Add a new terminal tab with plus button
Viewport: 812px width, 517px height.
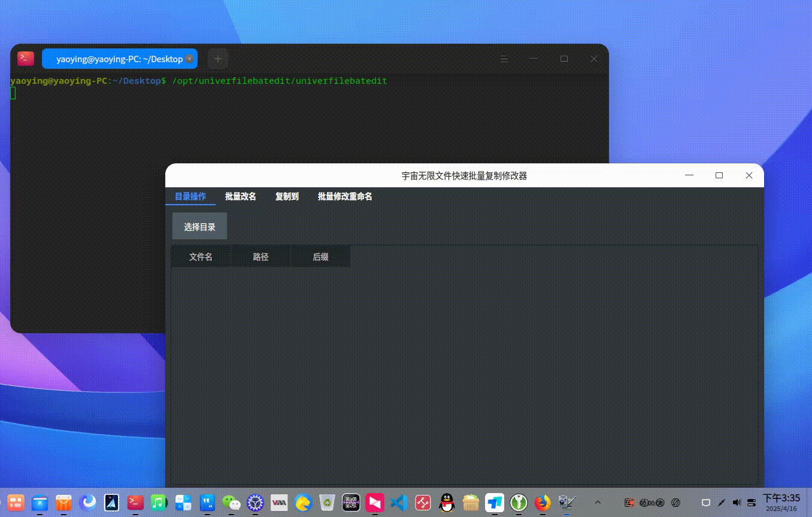coord(218,59)
